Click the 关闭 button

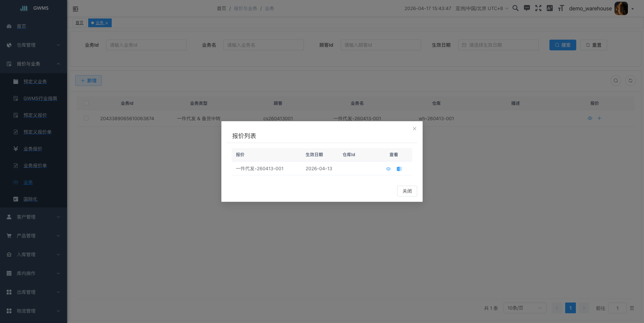tap(407, 191)
